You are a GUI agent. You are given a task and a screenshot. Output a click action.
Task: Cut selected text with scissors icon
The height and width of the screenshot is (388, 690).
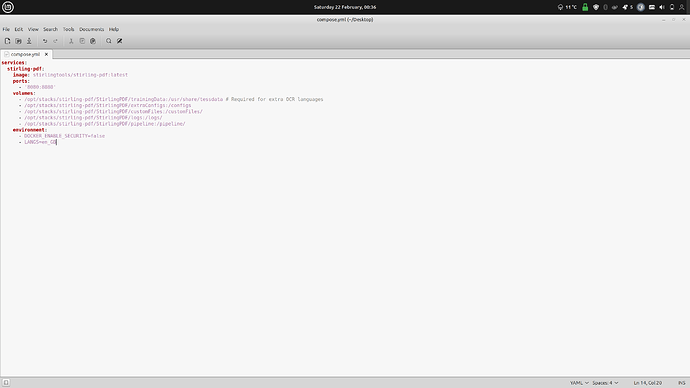[71, 41]
